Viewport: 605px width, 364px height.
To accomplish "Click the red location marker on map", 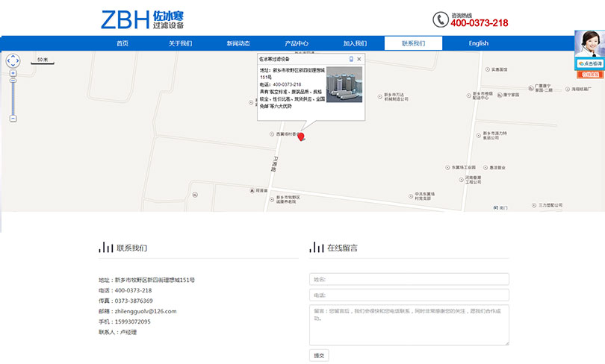I will point(301,136).
